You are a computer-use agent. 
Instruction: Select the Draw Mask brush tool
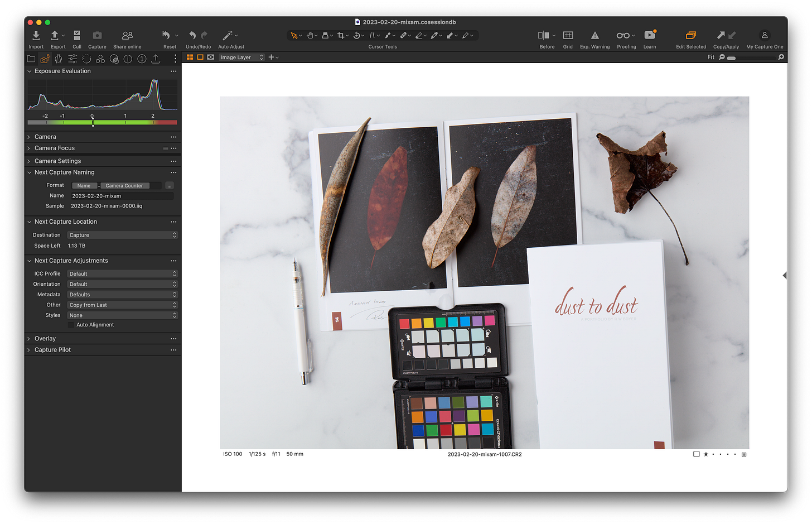coord(388,35)
